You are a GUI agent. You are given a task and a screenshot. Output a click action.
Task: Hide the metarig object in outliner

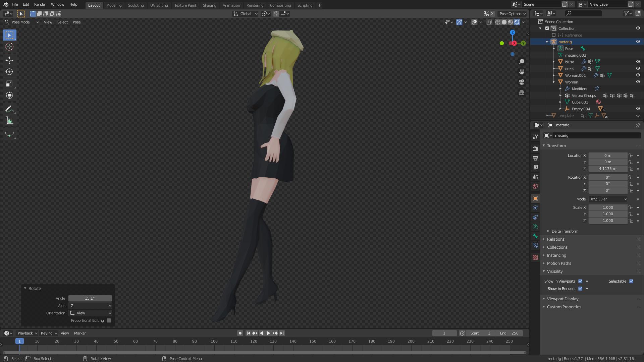coord(638,42)
